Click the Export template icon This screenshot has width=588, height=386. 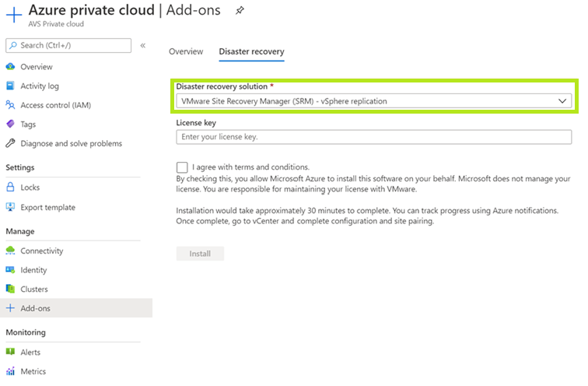click(x=11, y=207)
